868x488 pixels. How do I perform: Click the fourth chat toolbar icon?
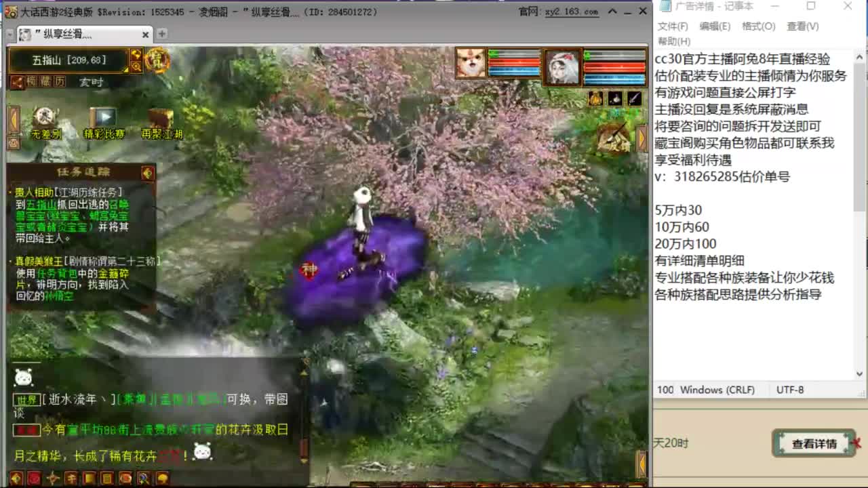(71, 479)
